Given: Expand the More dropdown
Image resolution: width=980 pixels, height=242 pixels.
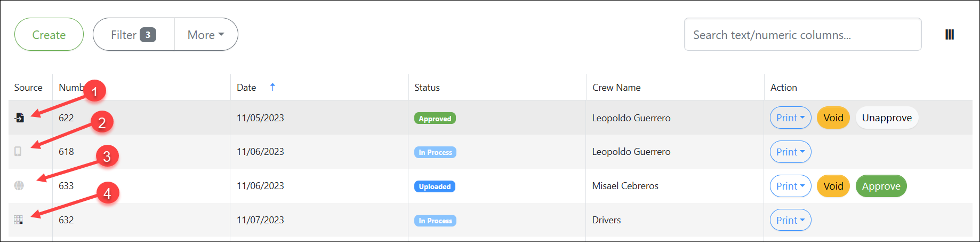Looking at the screenshot, I should 206,35.
